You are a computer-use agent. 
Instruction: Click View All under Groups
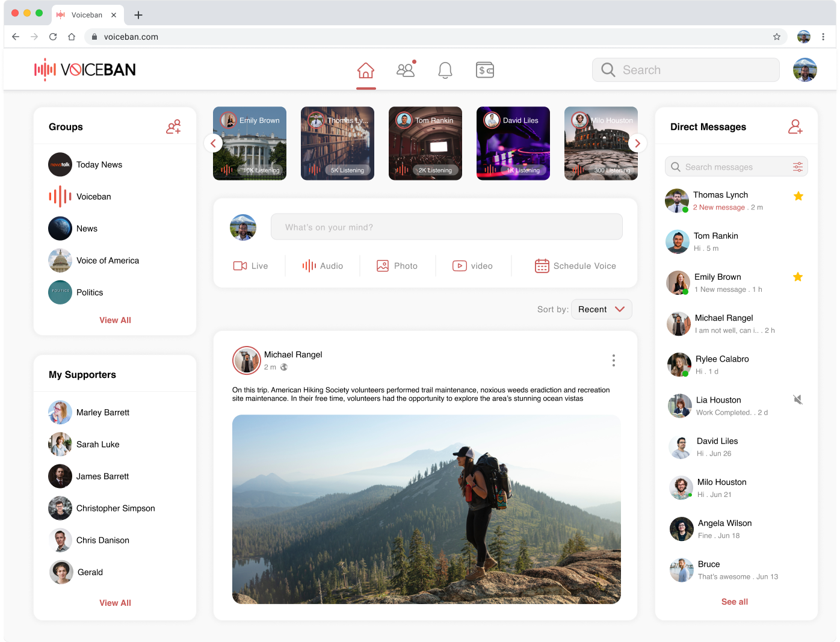[115, 320]
